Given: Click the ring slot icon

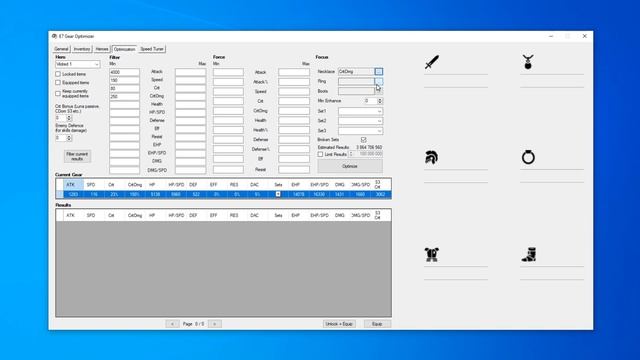Looking at the screenshot, I should point(528,157).
